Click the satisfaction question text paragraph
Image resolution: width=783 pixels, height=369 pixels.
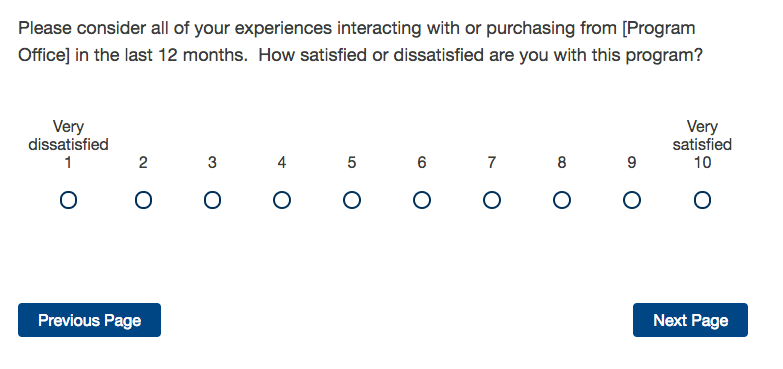[x=360, y=41]
